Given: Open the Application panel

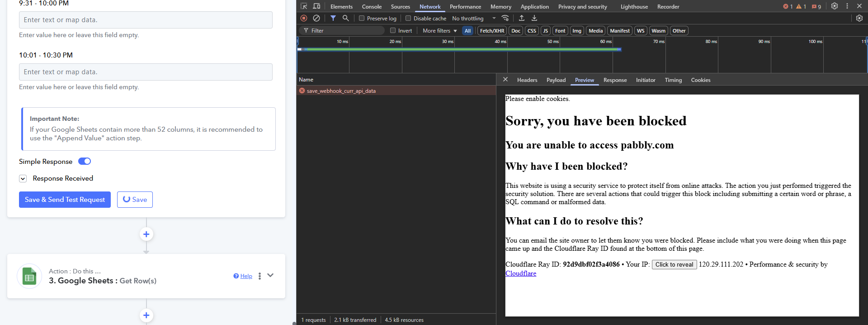Looking at the screenshot, I should [x=534, y=6].
